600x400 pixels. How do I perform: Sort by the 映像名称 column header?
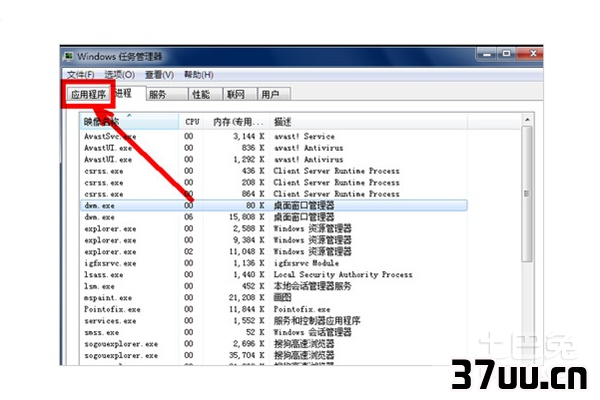[x=129, y=122]
